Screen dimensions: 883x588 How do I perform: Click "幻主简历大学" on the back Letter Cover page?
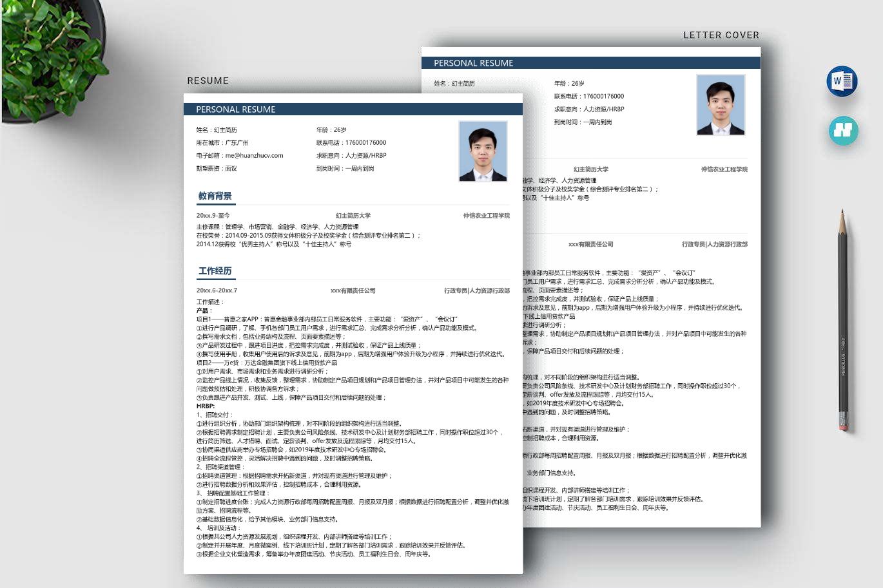click(591, 169)
